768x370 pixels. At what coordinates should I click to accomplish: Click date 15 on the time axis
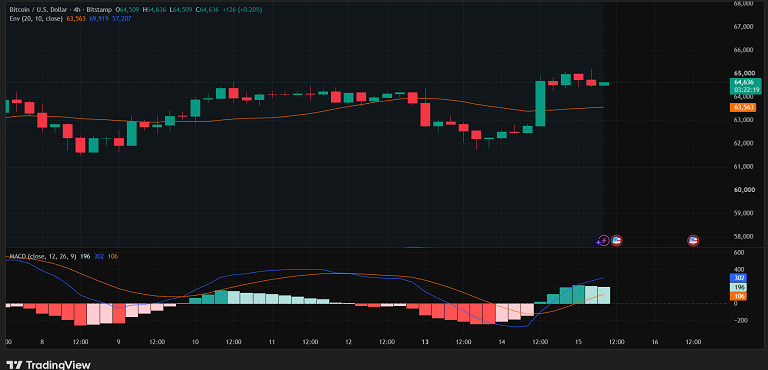(x=578, y=342)
